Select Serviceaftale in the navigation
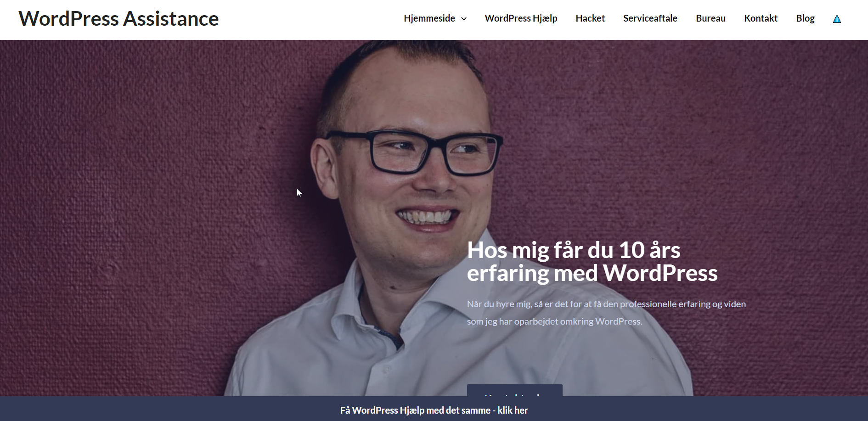The width and height of the screenshot is (868, 421). 650,18
